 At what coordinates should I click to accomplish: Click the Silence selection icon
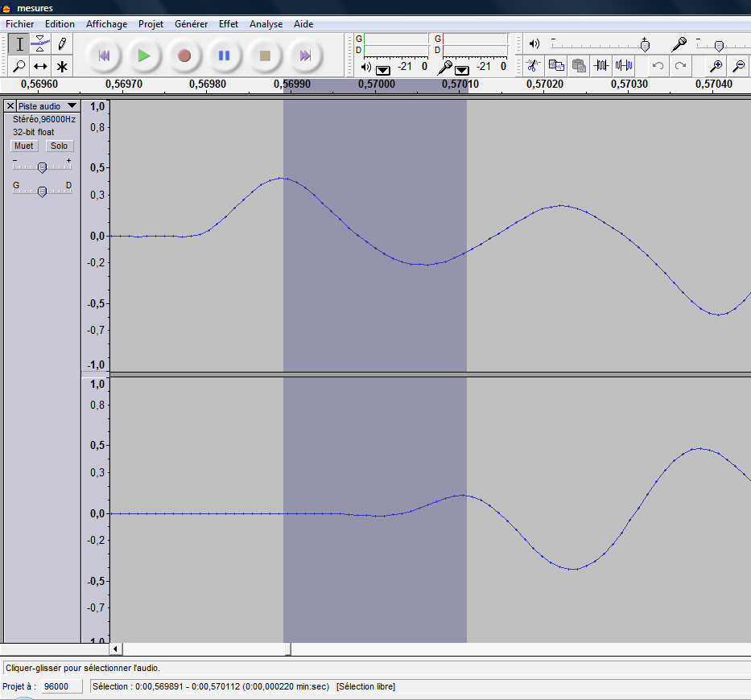[624, 66]
